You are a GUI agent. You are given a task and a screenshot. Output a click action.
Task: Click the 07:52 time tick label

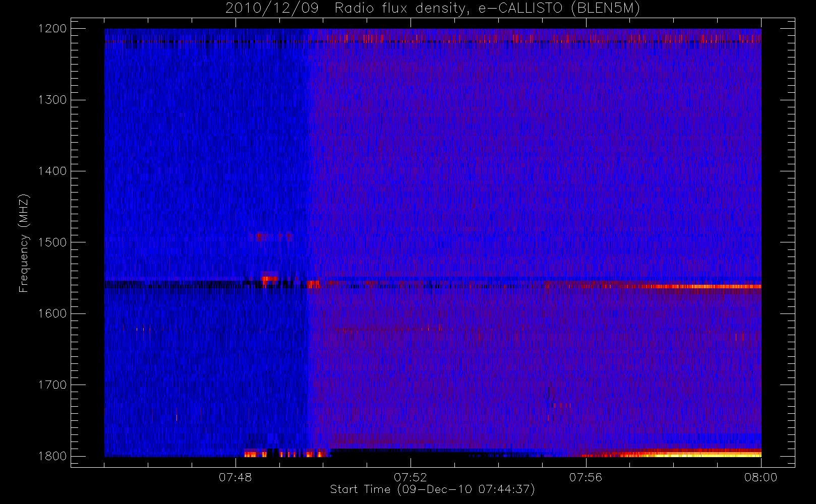click(410, 477)
